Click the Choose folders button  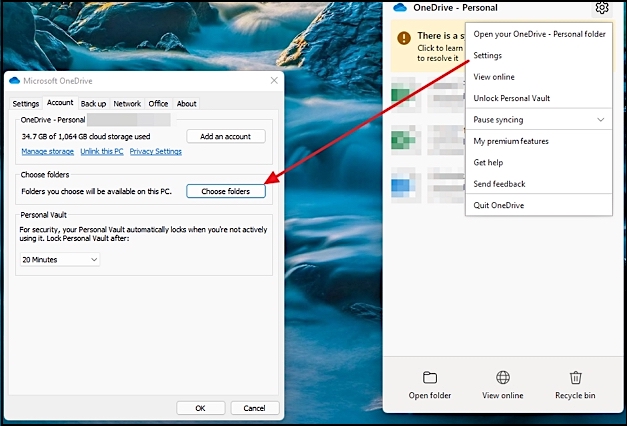click(226, 191)
